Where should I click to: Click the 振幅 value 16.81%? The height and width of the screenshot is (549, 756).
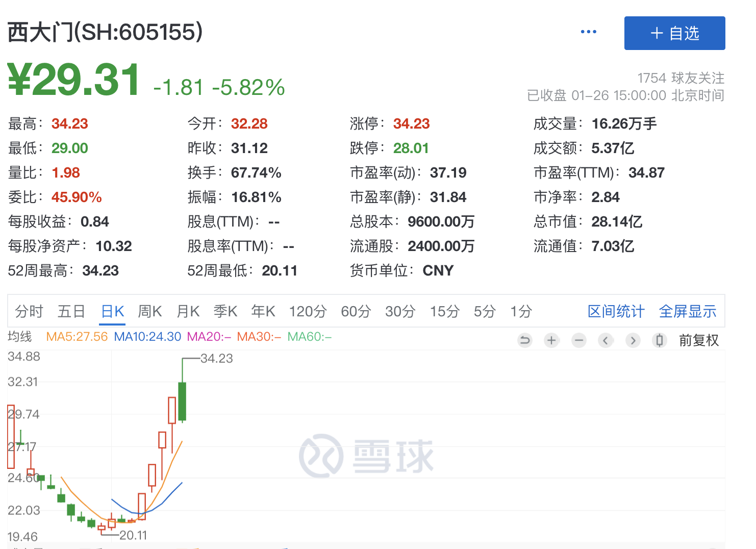pos(256,197)
